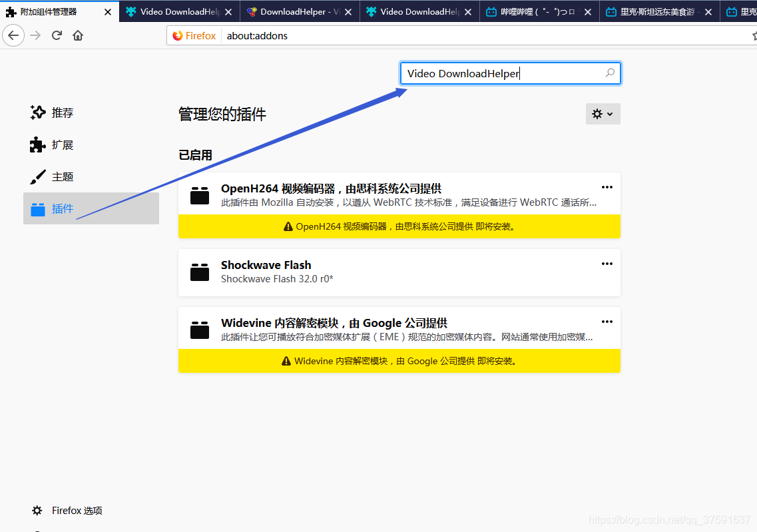
Task: Close the 里克·斯坦远东美食游 tab
Action: click(708, 12)
